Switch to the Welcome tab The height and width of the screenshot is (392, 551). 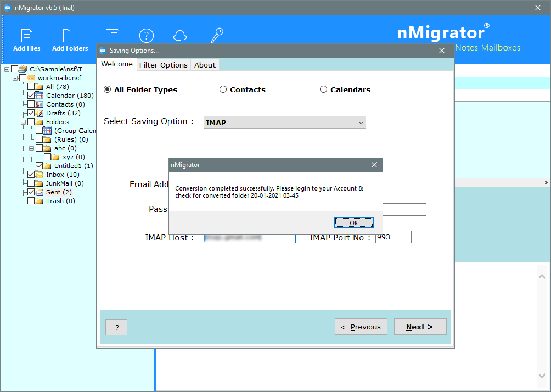pos(117,64)
